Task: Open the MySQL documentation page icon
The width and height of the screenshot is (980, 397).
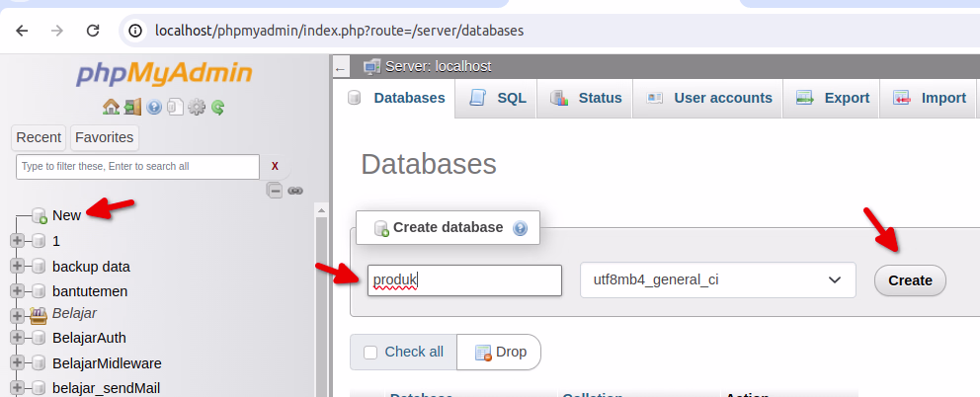Action: tap(175, 108)
